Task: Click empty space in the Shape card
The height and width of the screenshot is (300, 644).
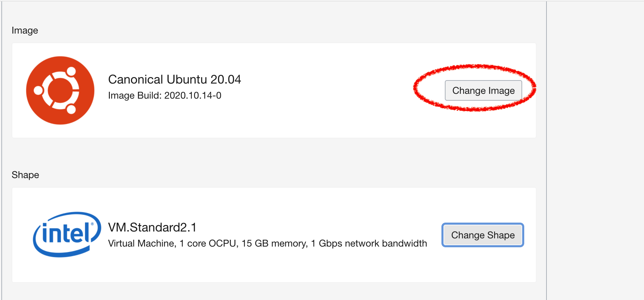Action: coord(274,267)
